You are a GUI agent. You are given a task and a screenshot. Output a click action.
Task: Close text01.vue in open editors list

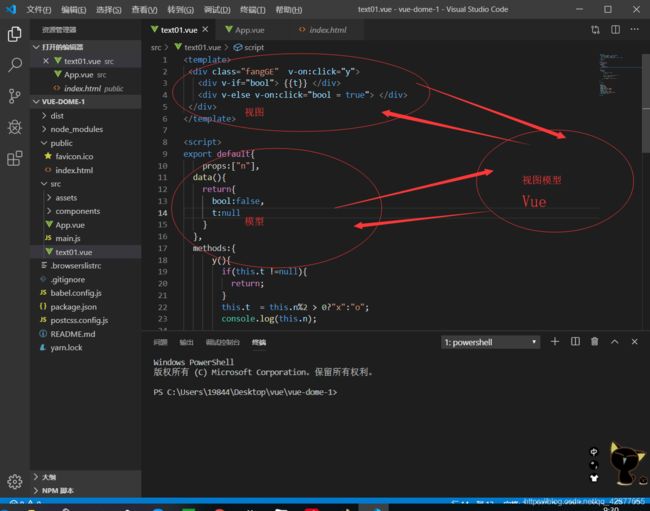point(46,61)
